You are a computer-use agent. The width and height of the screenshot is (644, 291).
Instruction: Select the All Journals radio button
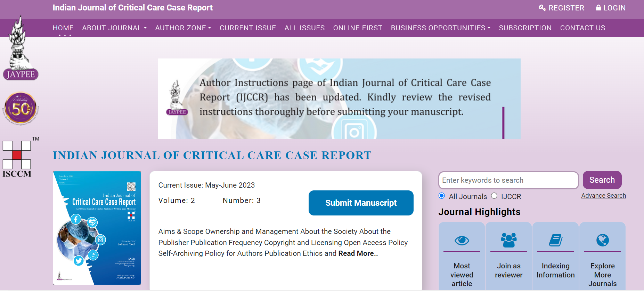point(442,196)
